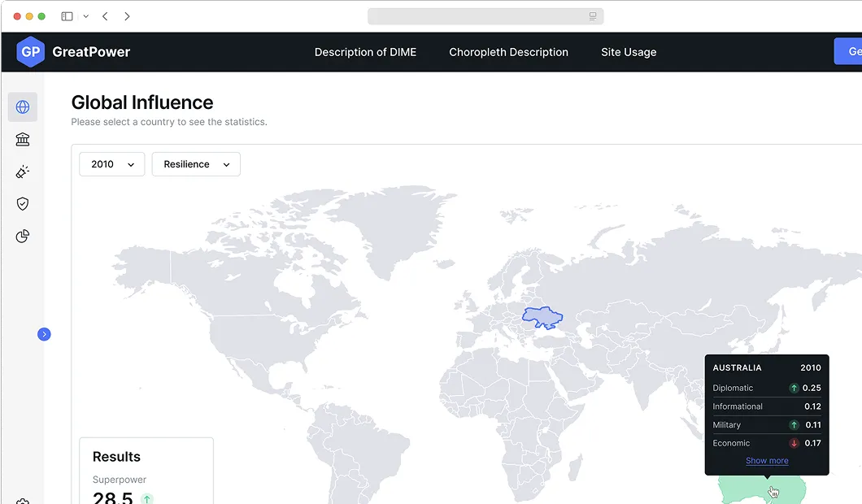Open the 2010 year dropdown
This screenshot has height=504, width=862.
[x=112, y=164]
